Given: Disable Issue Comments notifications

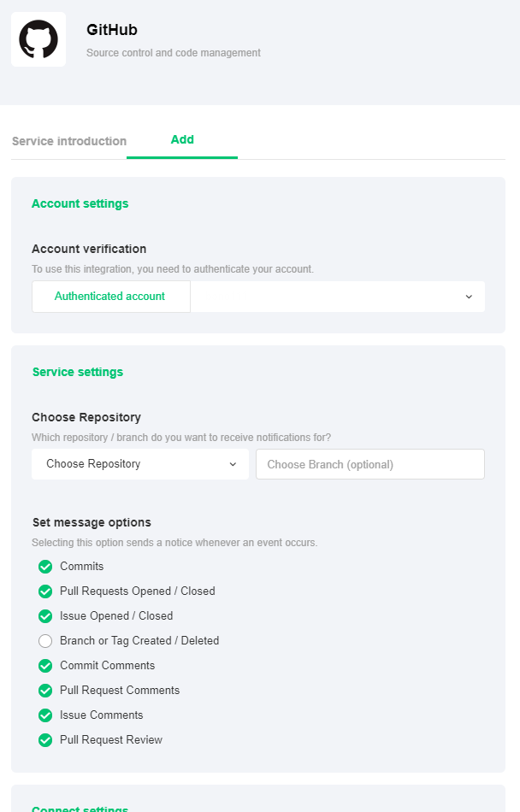Looking at the screenshot, I should (x=45, y=715).
